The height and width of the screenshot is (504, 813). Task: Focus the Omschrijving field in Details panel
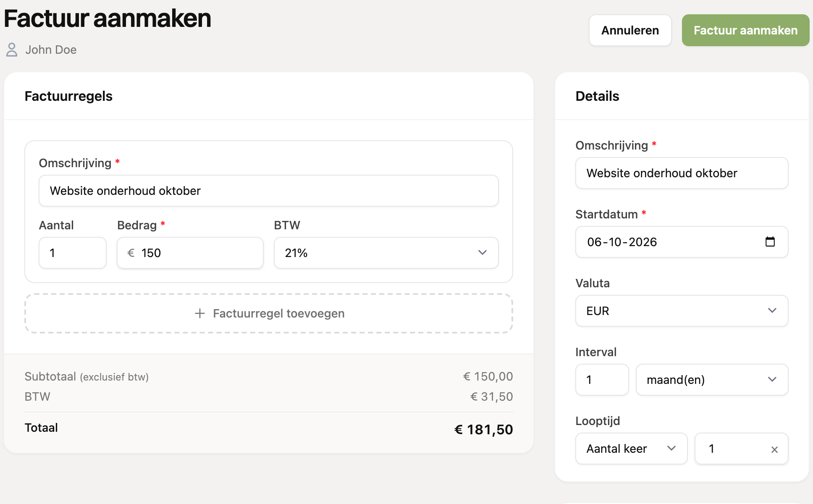(x=682, y=173)
